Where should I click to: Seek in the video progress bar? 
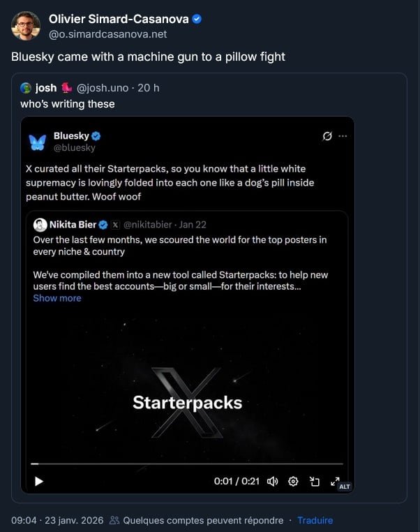click(x=187, y=464)
